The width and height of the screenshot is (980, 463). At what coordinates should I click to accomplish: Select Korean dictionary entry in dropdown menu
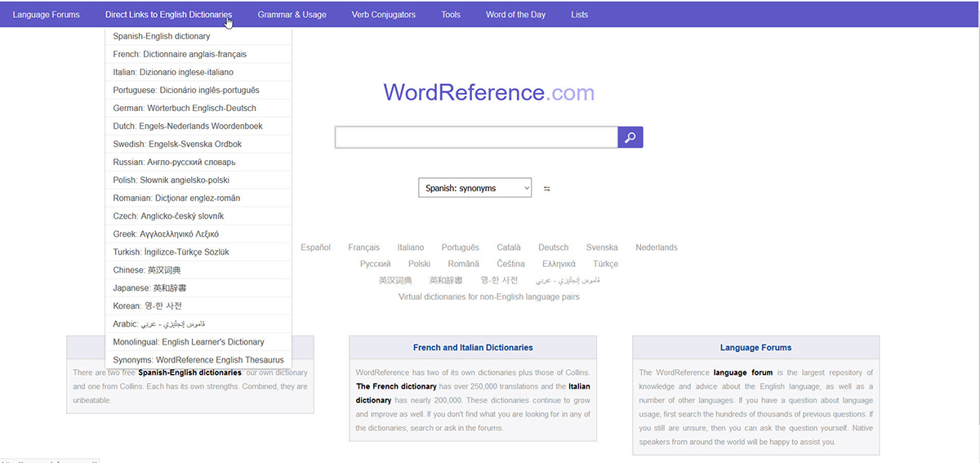coord(198,305)
